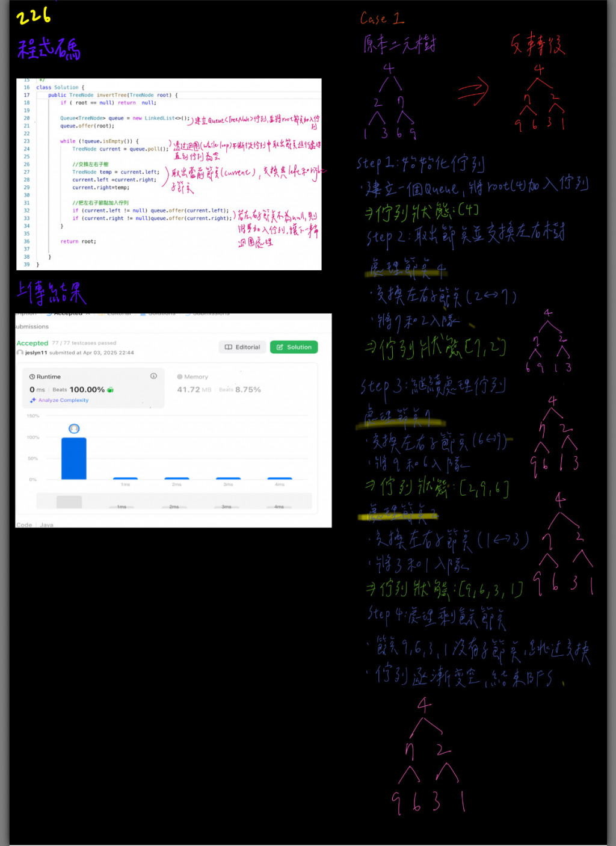This screenshot has height=846, width=616.
Task: Select the tall 0ms bar in runtime chart
Action: coord(74,459)
